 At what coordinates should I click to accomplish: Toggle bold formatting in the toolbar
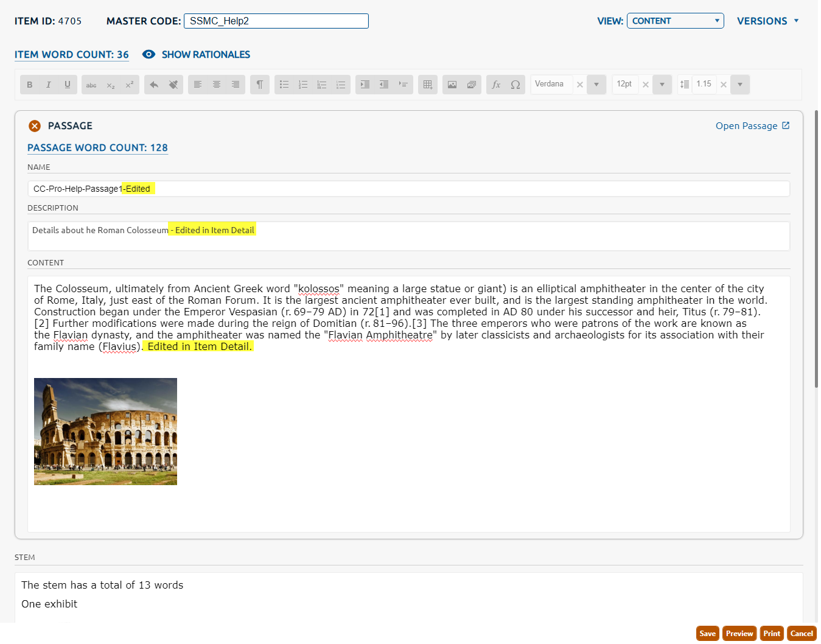30,85
